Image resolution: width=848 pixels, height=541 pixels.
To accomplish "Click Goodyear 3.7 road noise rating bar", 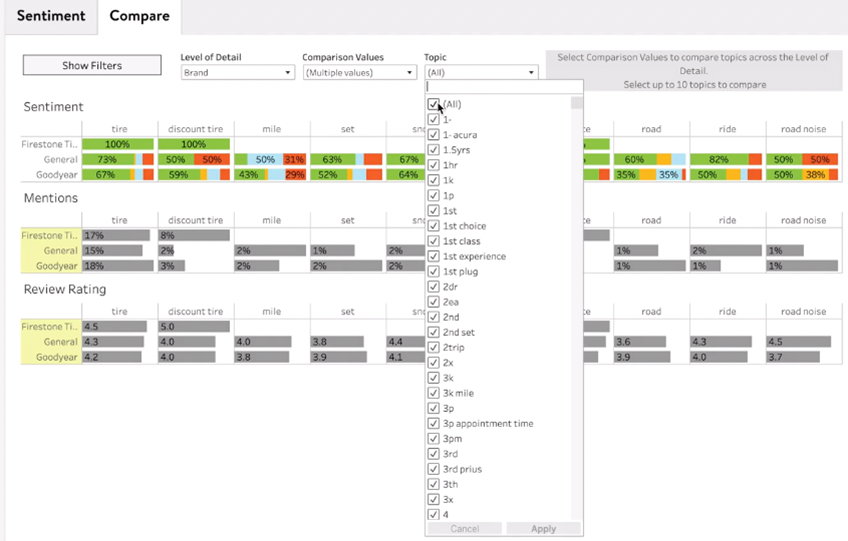I will 793,357.
